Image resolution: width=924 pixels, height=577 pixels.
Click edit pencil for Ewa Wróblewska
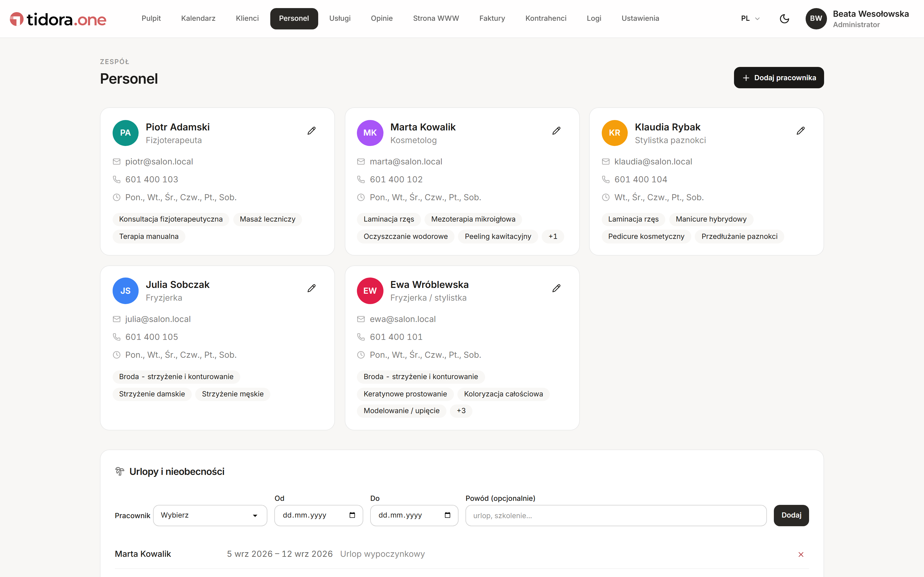[x=556, y=288]
